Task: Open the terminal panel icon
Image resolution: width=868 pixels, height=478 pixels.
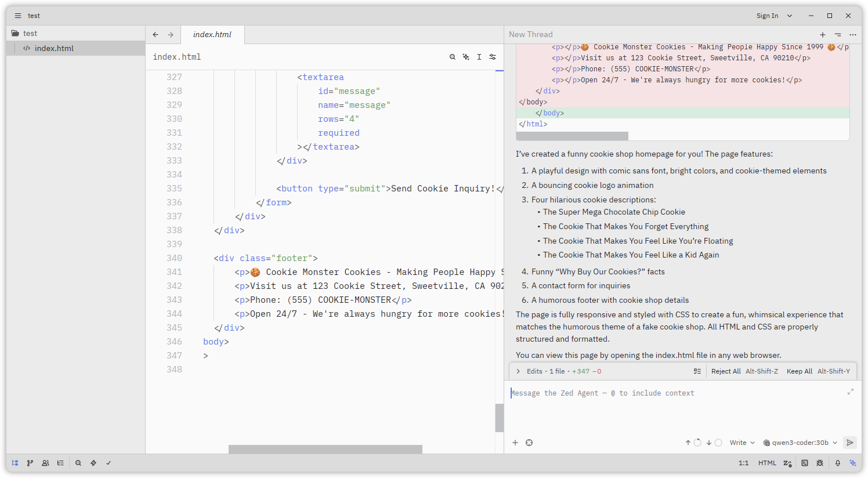Action: [805, 463]
